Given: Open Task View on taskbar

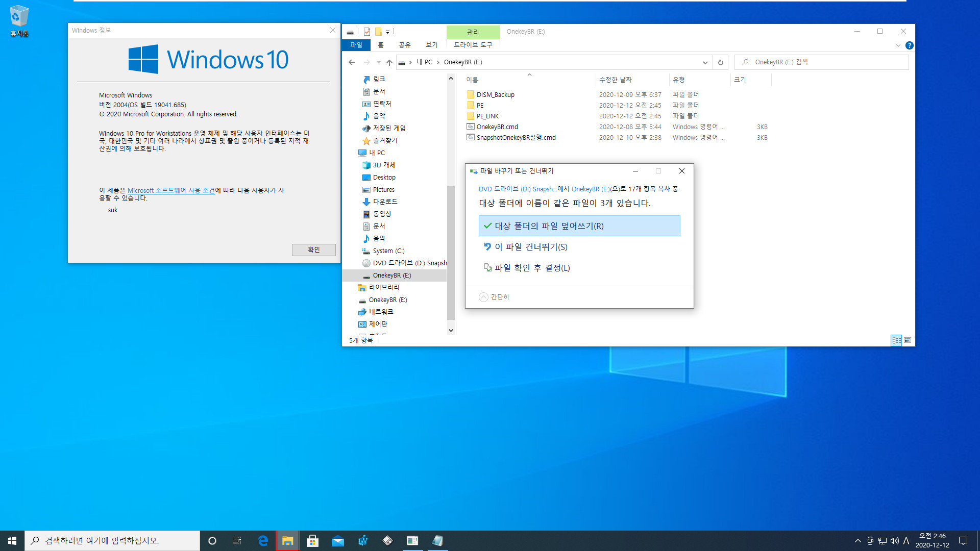Looking at the screenshot, I should (x=237, y=541).
